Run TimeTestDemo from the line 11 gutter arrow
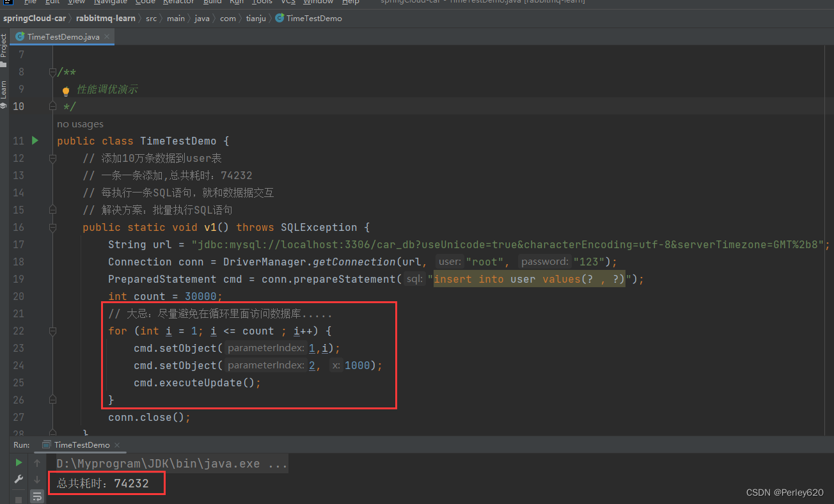The height and width of the screenshot is (504, 834). point(35,140)
